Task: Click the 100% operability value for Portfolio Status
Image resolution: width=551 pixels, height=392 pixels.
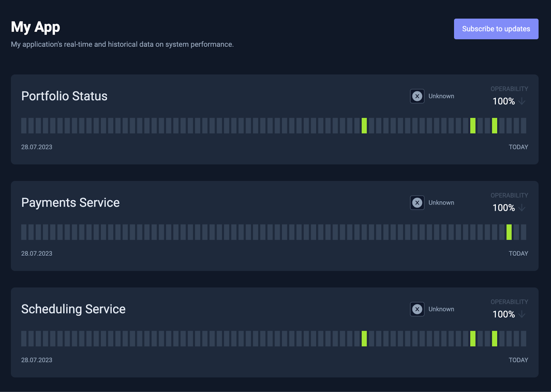Action: click(x=503, y=101)
